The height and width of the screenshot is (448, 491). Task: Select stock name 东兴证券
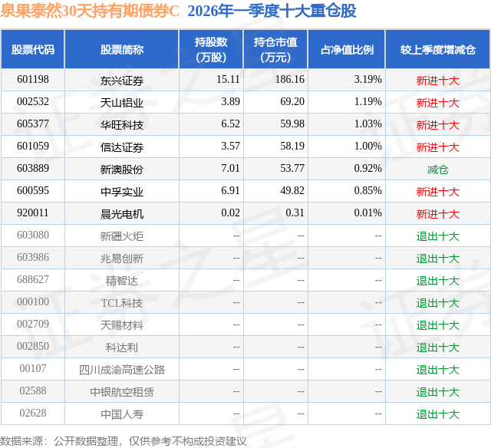122,81
